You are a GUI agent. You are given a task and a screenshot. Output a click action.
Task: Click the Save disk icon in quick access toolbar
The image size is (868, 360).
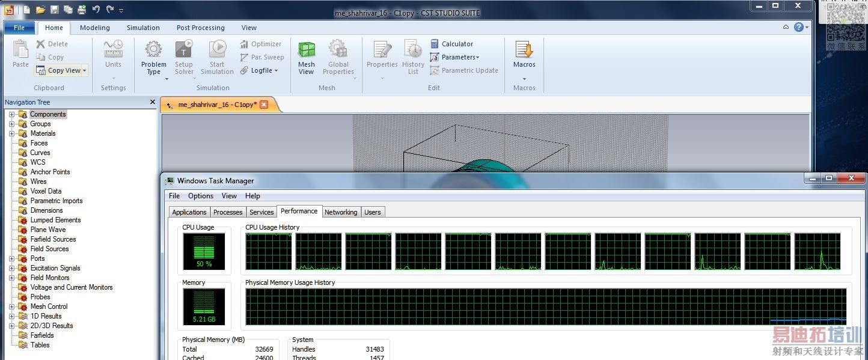pyautogui.click(x=54, y=10)
